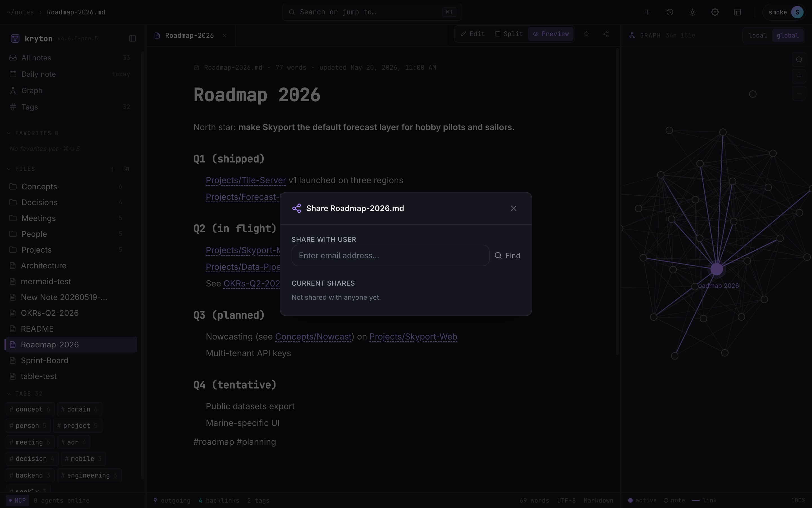
Task: Expand the Meetings folder
Action: tap(71, 218)
